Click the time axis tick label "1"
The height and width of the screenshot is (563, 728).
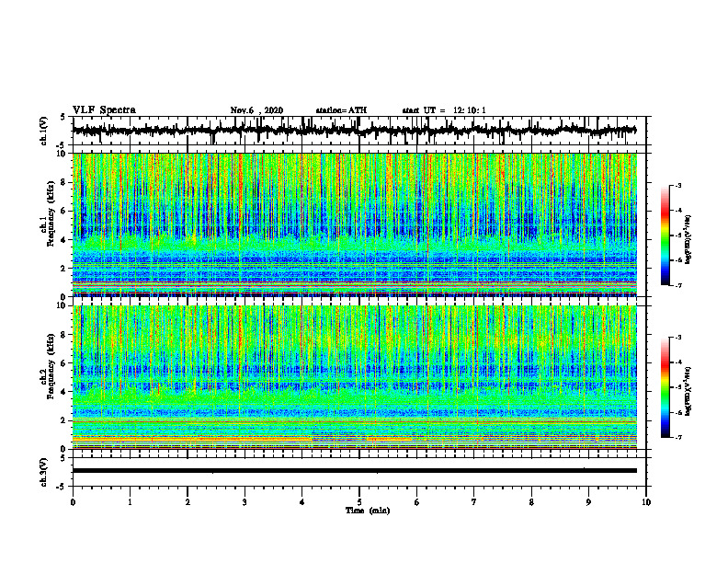click(x=130, y=502)
